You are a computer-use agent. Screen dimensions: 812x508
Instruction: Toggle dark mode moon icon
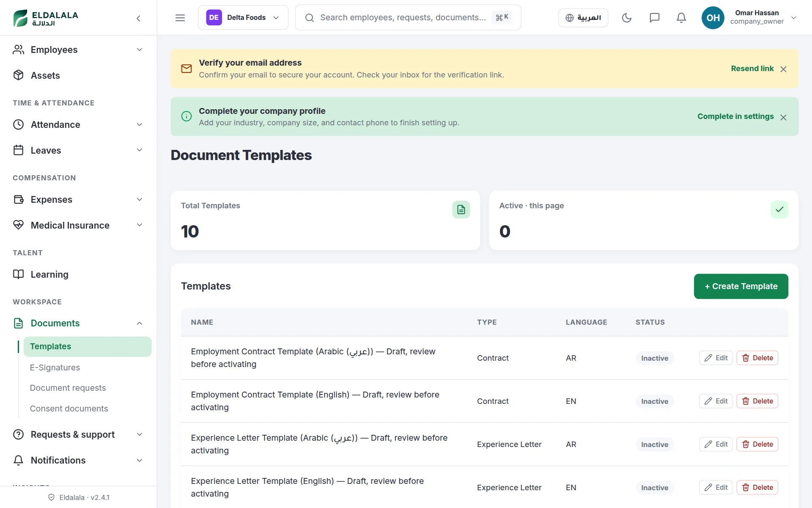(627, 18)
